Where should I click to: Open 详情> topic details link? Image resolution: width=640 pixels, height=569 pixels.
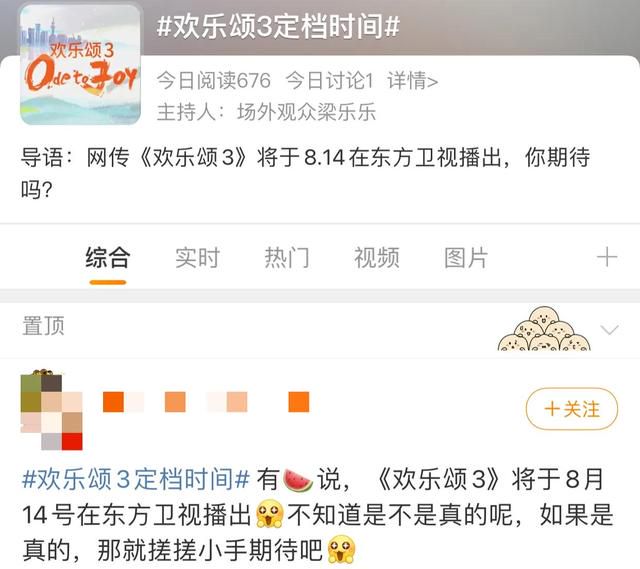tap(413, 80)
